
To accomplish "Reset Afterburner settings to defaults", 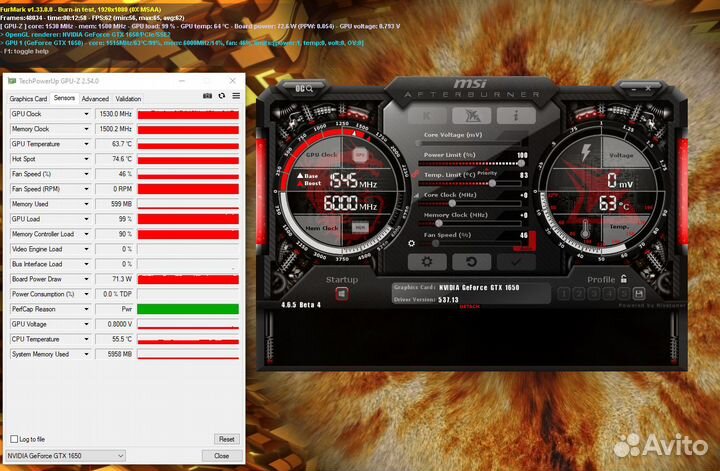I will [x=471, y=262].
